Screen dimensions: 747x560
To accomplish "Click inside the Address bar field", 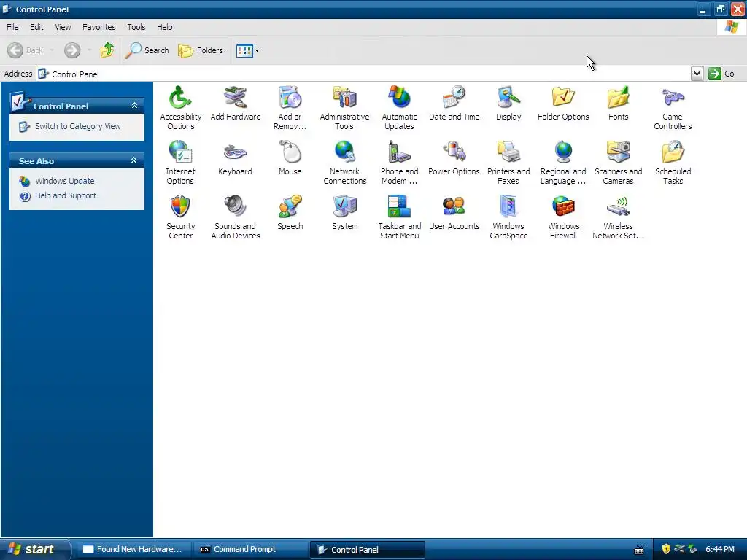I will 365,74.
